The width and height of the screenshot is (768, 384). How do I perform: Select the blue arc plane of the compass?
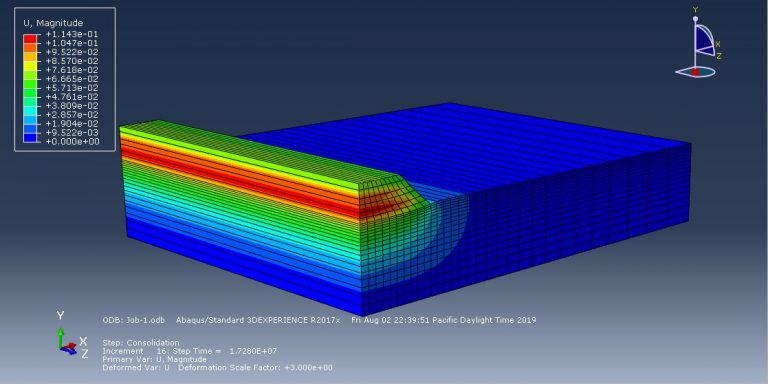tap(704, 38)
